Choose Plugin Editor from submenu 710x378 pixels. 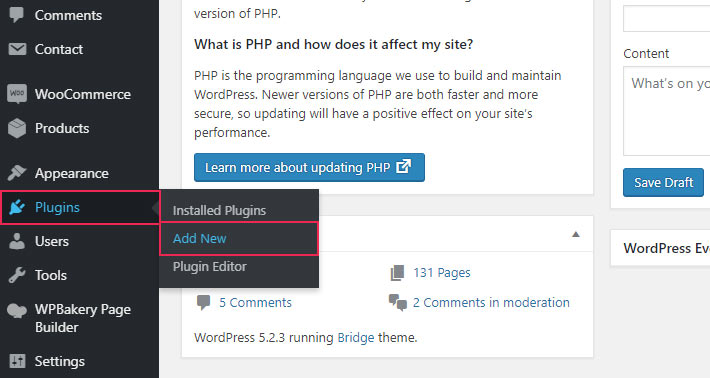pos(210,267)
